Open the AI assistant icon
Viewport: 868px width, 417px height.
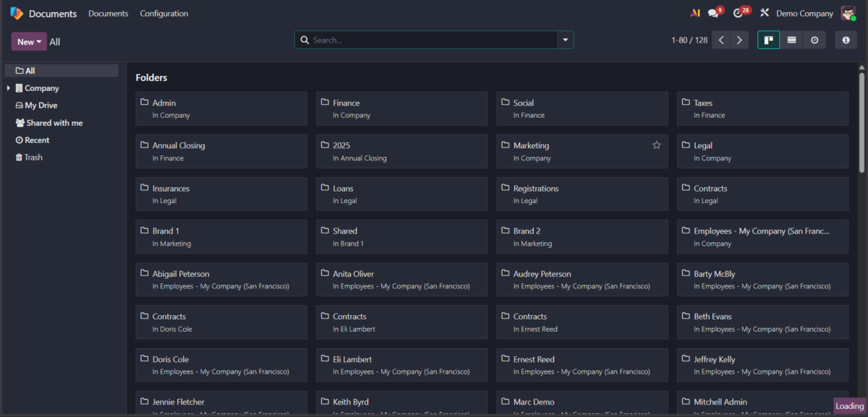[x=695, y=13]
